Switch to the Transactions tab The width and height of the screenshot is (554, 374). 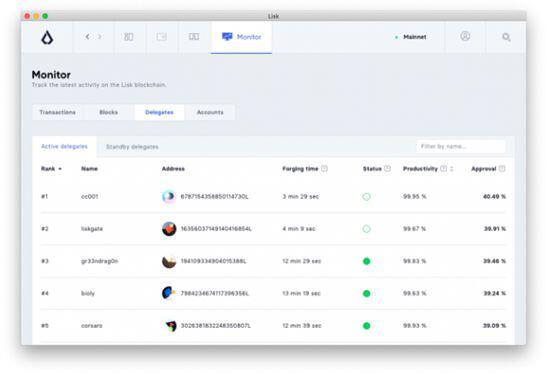coord(58,112)
